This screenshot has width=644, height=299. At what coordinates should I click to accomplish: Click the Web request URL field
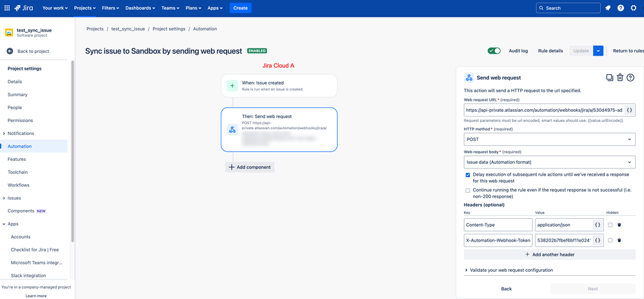pos(544,110)
